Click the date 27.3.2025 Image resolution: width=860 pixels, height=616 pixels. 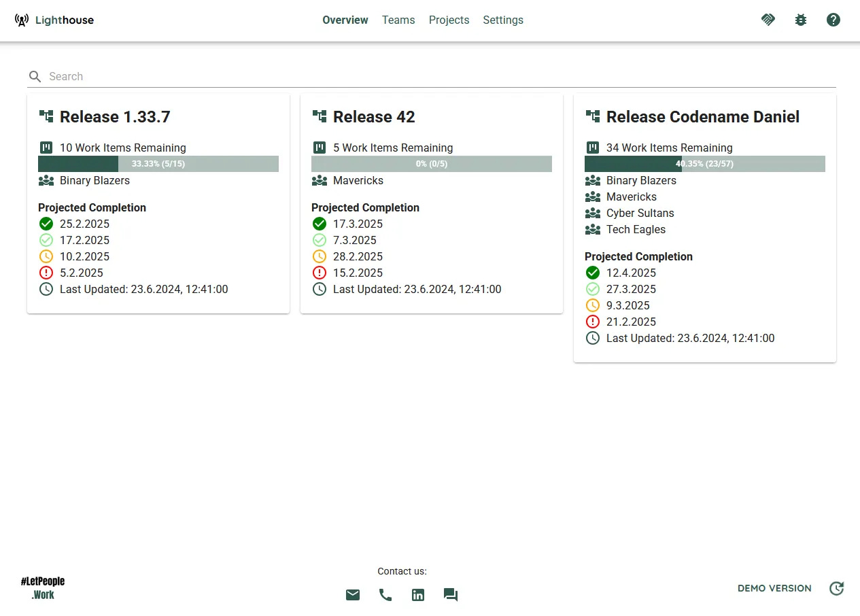tap(631, 289)
